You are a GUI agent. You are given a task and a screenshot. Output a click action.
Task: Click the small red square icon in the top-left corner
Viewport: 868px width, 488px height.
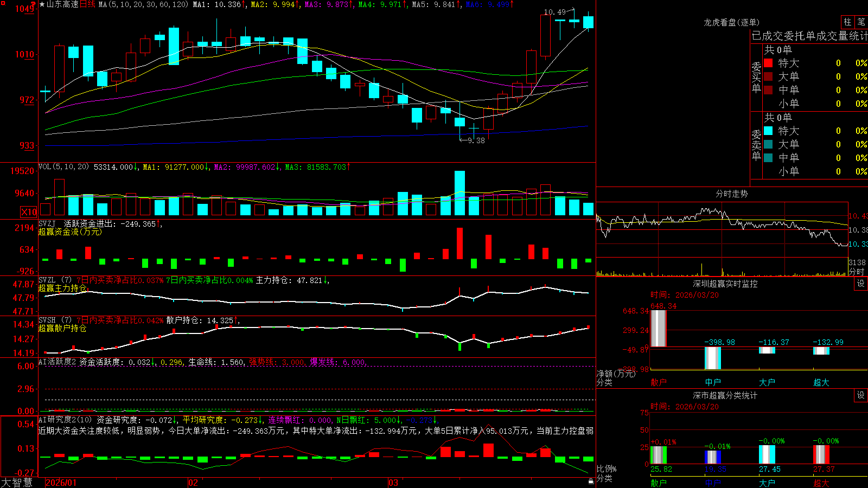click(x=3, y=3)
